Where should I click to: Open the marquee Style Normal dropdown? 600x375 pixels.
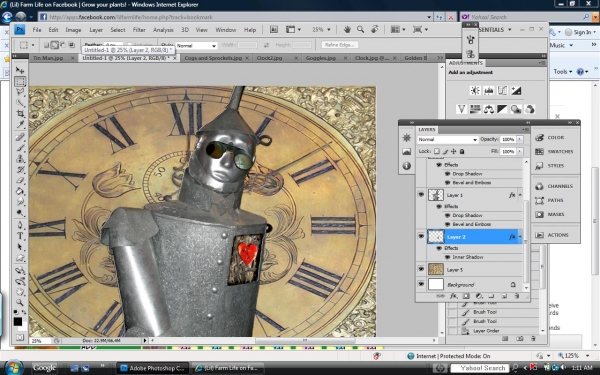tap(196, 46)
